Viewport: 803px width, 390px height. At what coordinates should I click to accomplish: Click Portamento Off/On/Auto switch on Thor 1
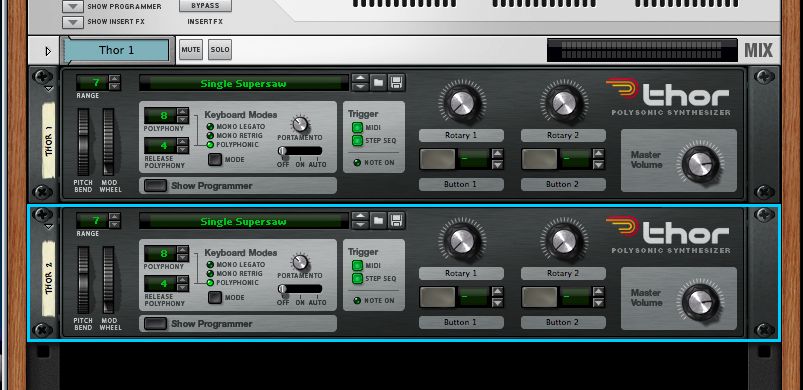[x=300, y=151]
